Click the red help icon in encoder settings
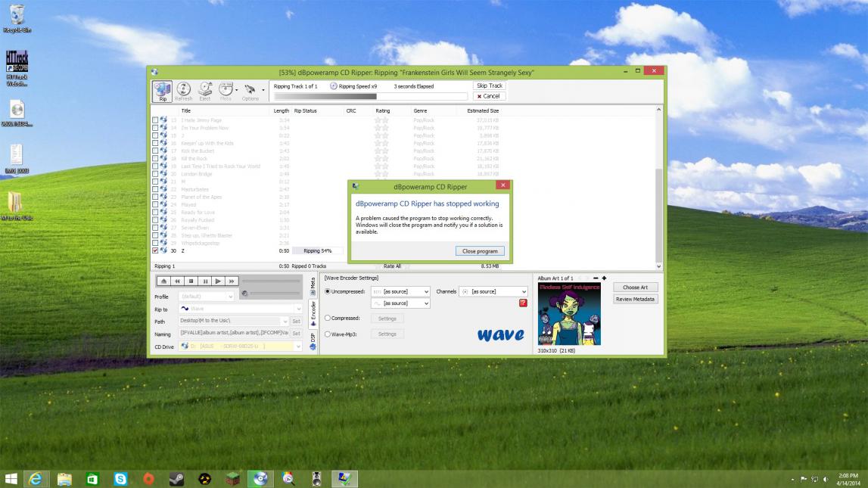This screenshot has height=488, width=868. (x=523, y=303)
